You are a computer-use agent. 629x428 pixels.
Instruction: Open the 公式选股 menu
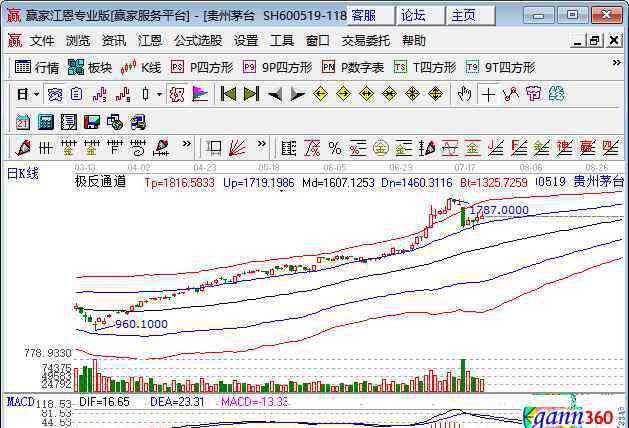pyautogui.click(x=198, y=41)
